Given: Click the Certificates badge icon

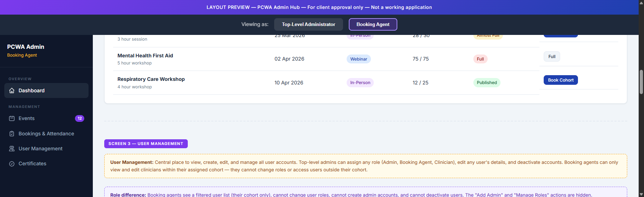Looking at the screenshot, I should coord(12,164).
